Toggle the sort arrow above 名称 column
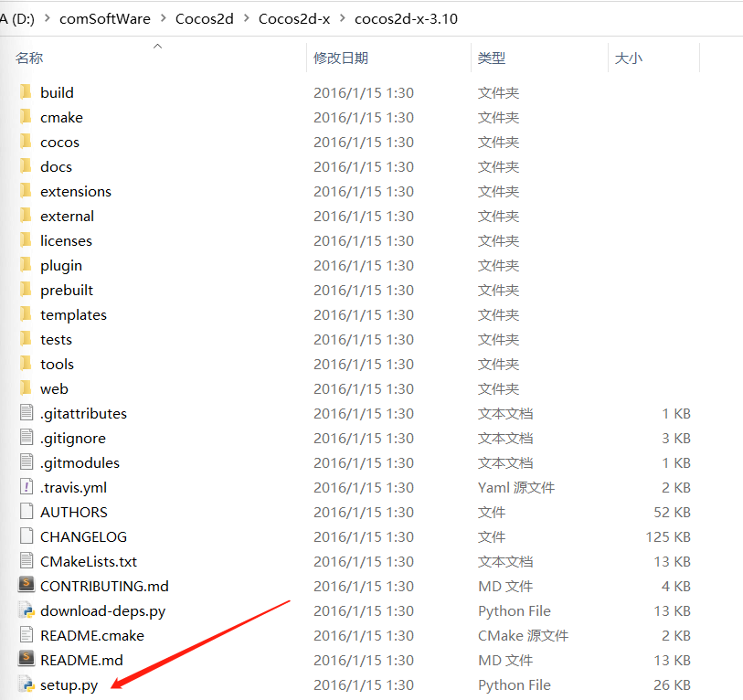 click(158, 46)
